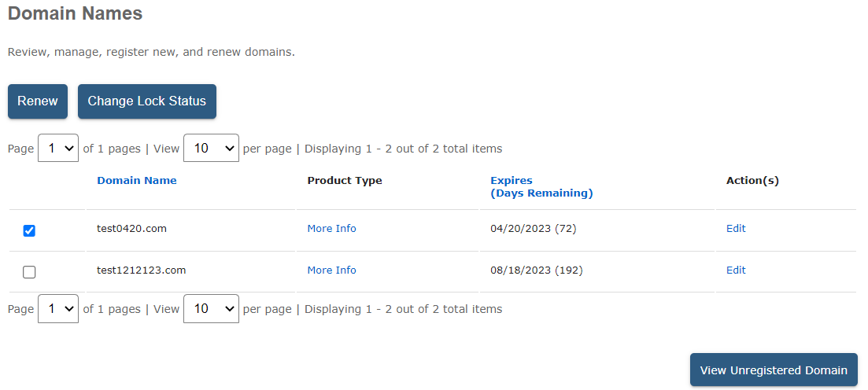Viewport: 868px width, 390px height.
Task: Click the test1212123.com domain name text
Action: [x=141, y=270]
